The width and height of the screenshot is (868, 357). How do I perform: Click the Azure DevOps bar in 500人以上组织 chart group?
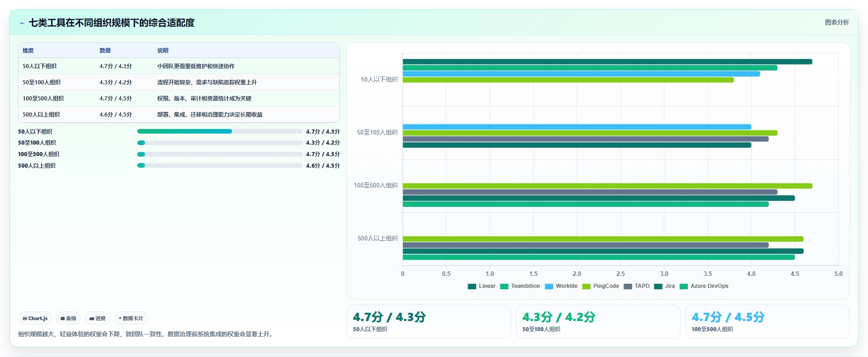click(599, 258)
